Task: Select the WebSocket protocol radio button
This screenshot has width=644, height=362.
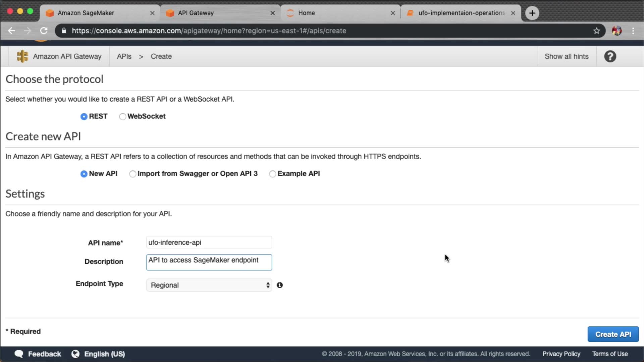Action: click(122, 116)
